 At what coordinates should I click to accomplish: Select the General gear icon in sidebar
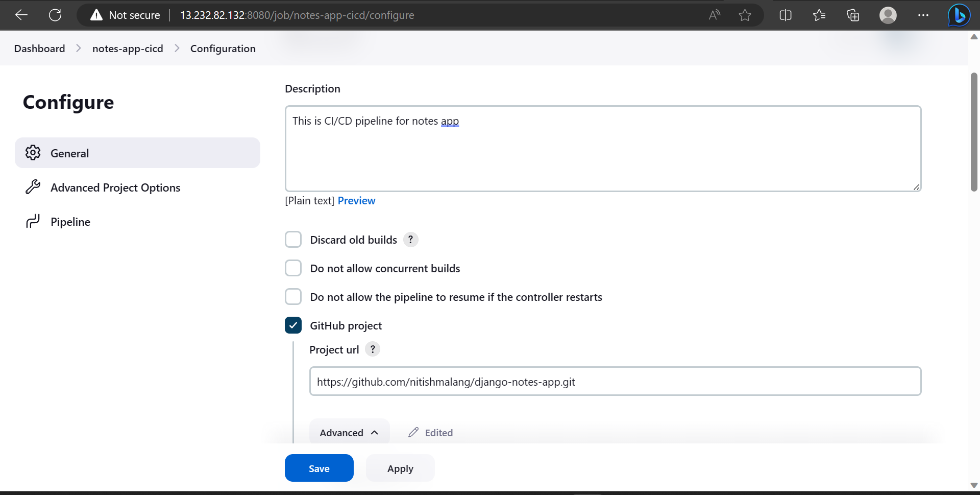[33, 152]
